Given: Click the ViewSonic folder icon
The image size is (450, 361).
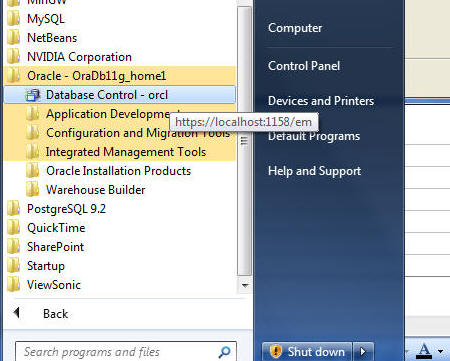Looking at the screenshot, I should [13, 285].
